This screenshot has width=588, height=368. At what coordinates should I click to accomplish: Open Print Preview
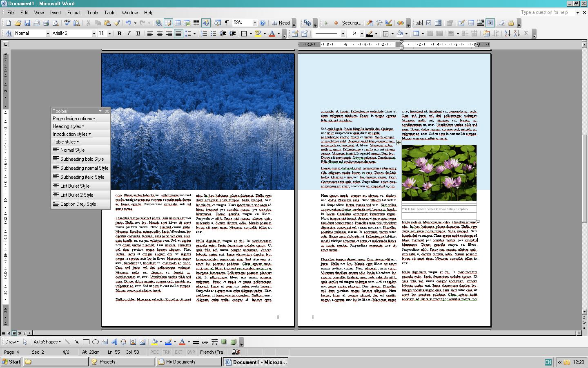[x=56, y=23]
